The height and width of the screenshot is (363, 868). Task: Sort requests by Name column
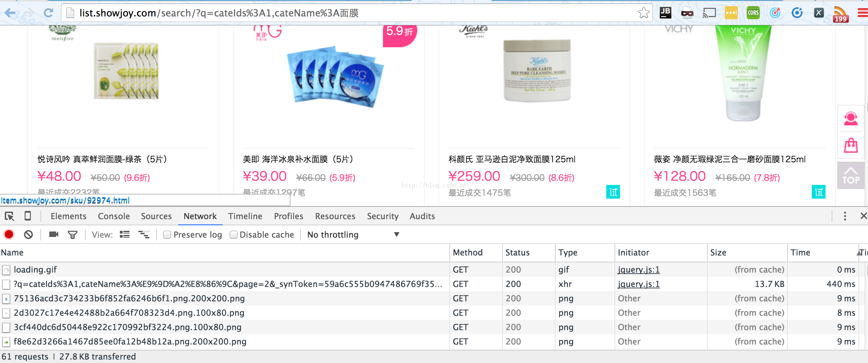pos(225,253)
